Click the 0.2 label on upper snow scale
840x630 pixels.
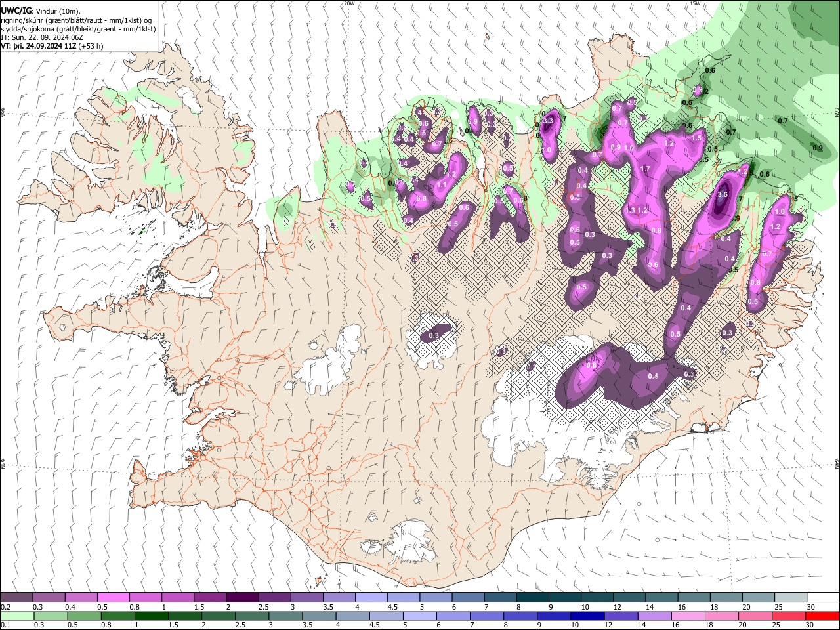click(7, 607)
